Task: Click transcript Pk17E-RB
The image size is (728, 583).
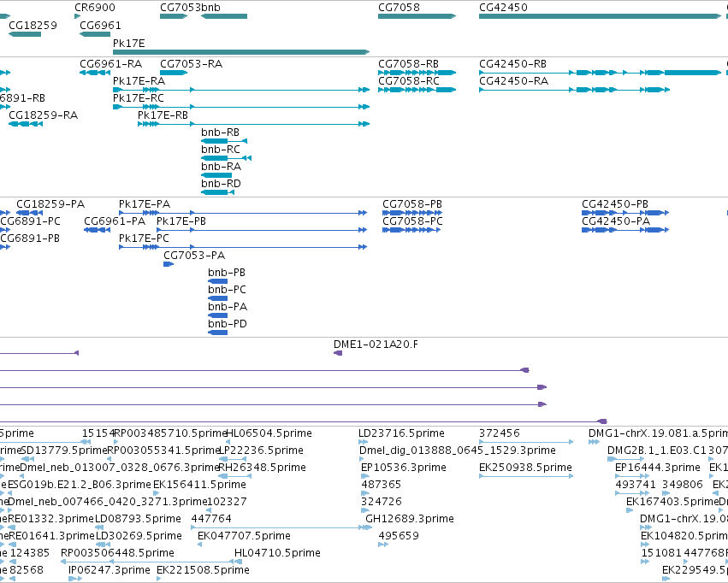Action: [253, 124]
